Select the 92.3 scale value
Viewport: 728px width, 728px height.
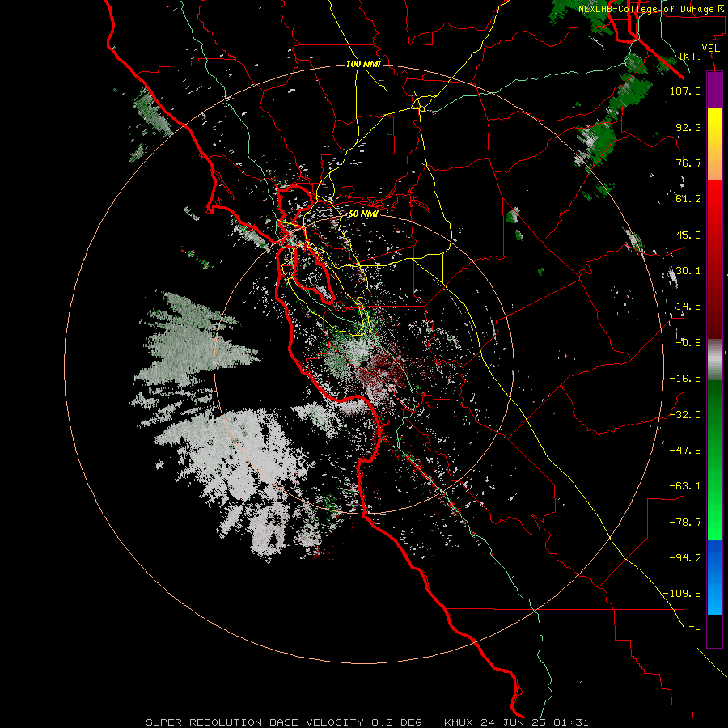[x=688, y=127]
